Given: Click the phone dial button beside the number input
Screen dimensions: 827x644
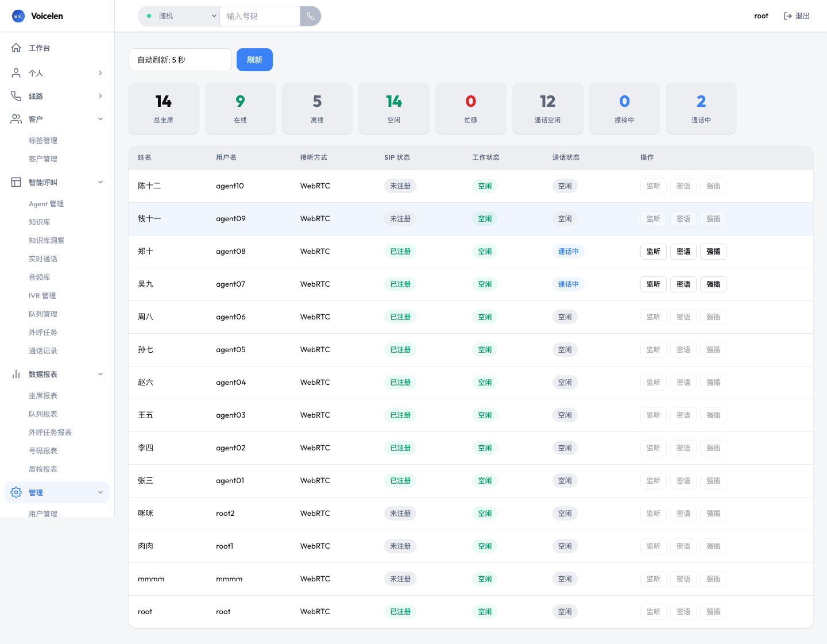Looking at the screenshot, I should pos(310,16).
